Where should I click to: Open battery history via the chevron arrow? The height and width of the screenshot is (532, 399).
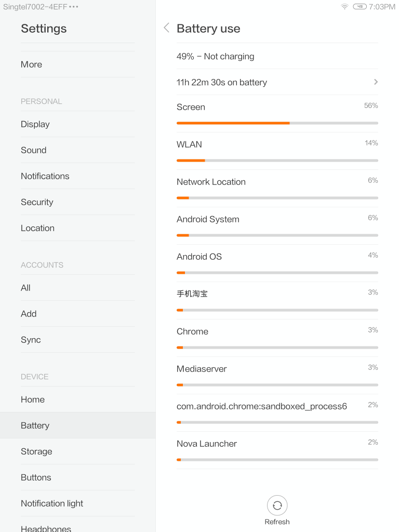[375, 82]
